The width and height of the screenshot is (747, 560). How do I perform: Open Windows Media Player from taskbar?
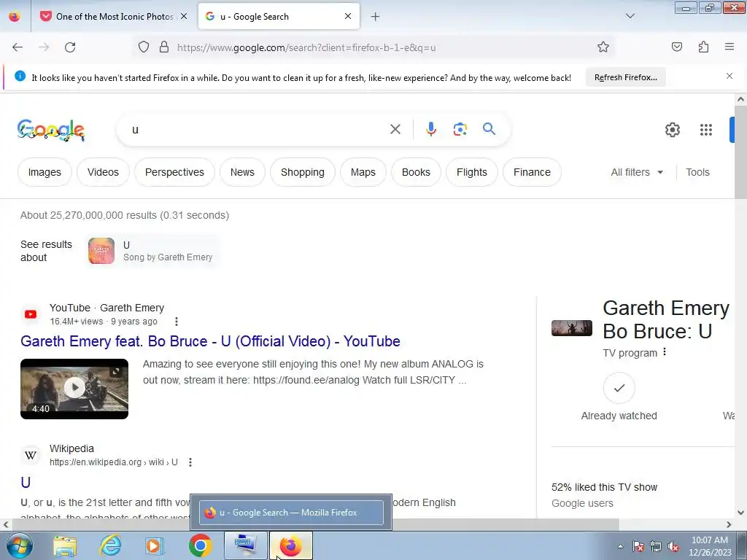(x=155, y=545)
